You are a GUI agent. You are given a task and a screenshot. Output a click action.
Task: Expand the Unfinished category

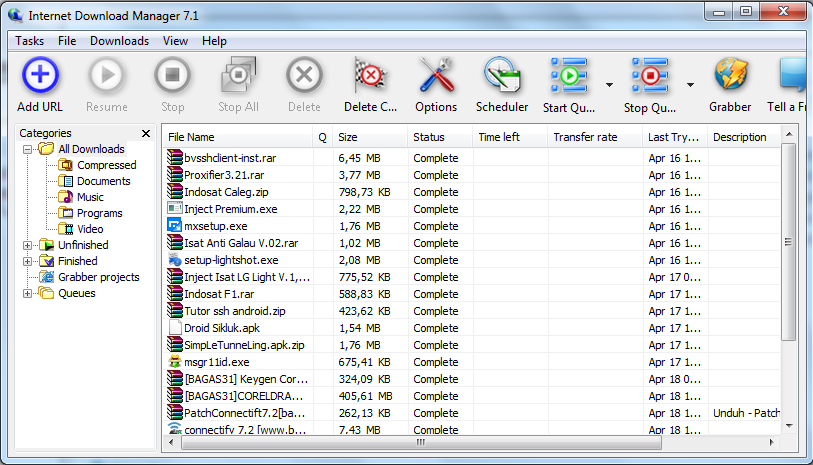click(27, 245)
